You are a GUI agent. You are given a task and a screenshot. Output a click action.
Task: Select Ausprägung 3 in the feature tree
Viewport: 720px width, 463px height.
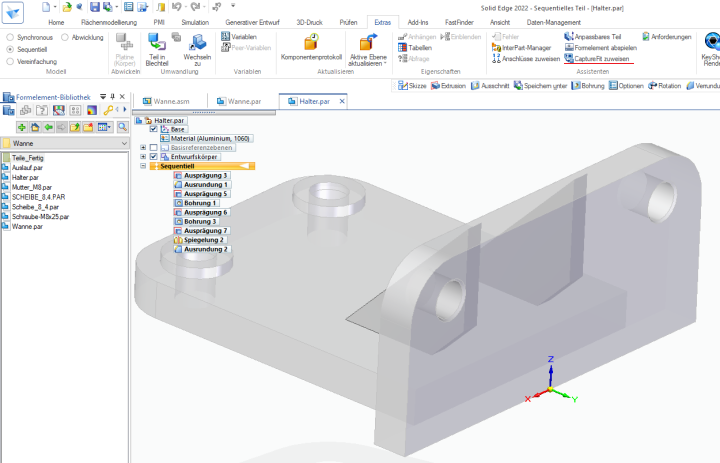(x=201, y=175)
